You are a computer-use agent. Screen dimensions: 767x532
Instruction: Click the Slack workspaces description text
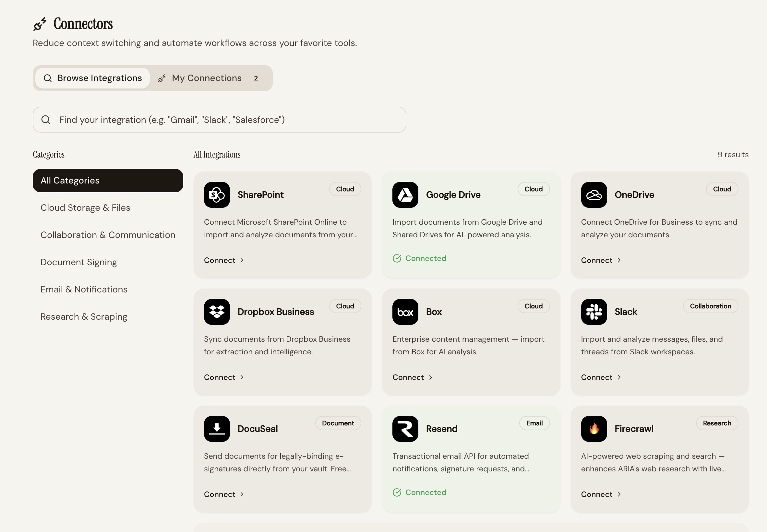pyautogui.click(x=652, y=345)
